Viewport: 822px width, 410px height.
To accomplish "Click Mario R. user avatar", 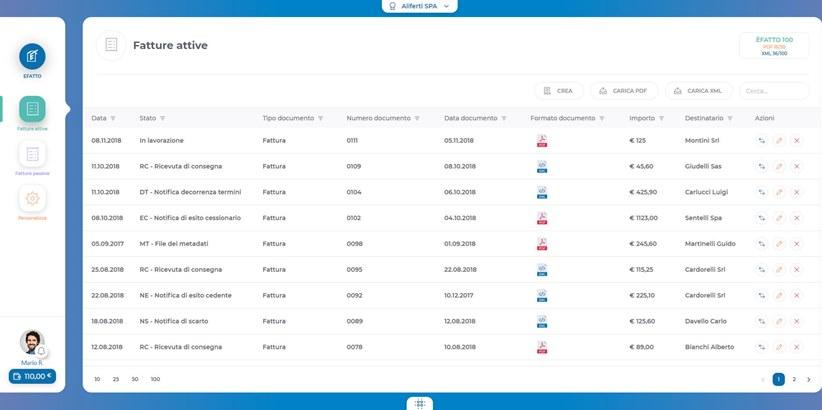I will pyautogui.click(x=32, y=343).
